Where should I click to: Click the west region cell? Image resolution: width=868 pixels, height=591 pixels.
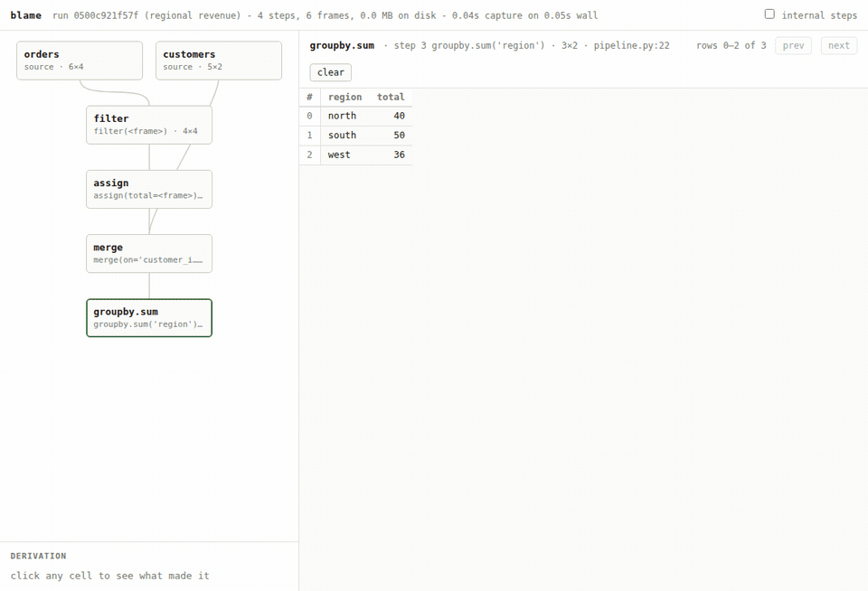[x=344, y=155]
